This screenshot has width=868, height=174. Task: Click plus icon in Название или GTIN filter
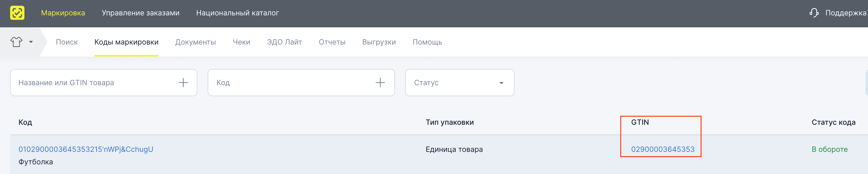pyautogui.click(x=183, y=82)
